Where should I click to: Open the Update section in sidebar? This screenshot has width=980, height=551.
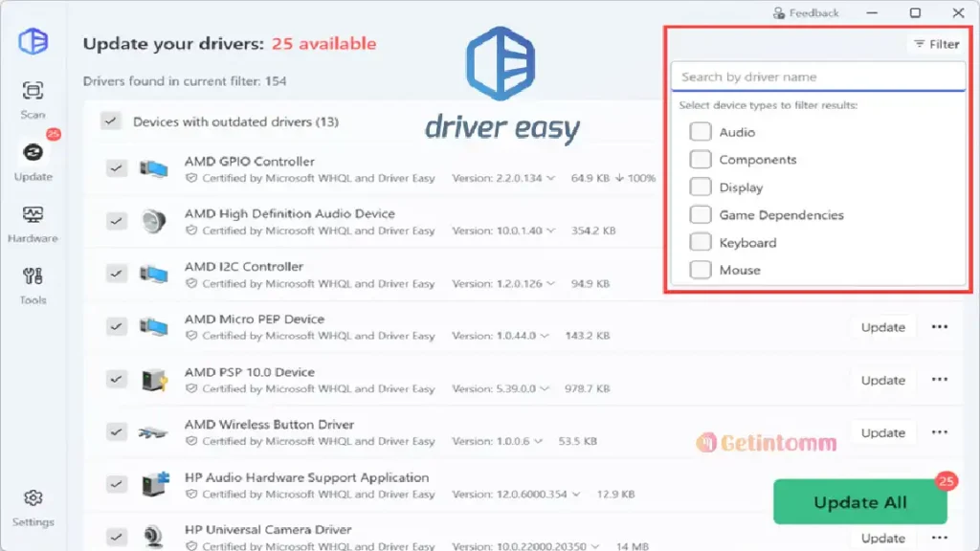(x=33, y=161)
